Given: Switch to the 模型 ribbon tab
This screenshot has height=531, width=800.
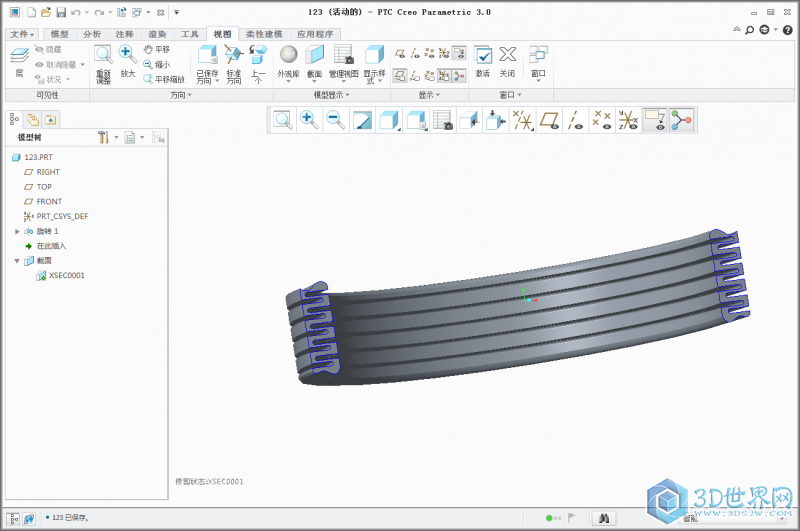Looking at the screenshot, I should tap(59, 34).
